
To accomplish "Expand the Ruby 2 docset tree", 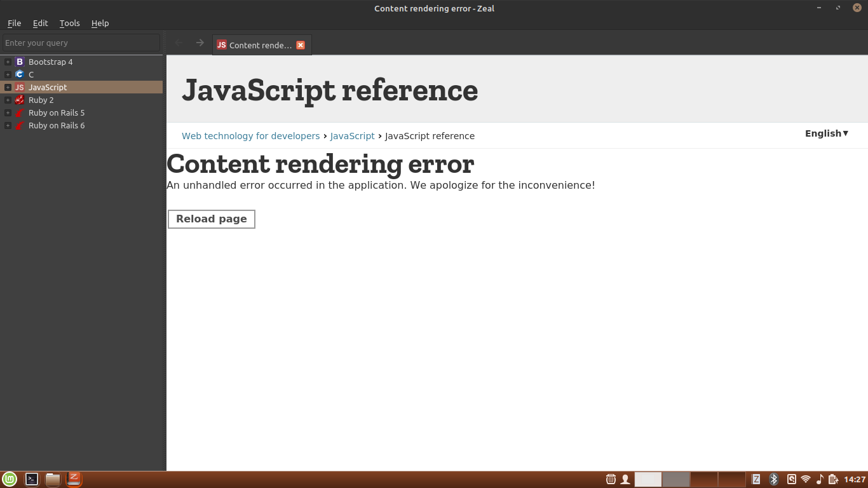I will (8, 100).
